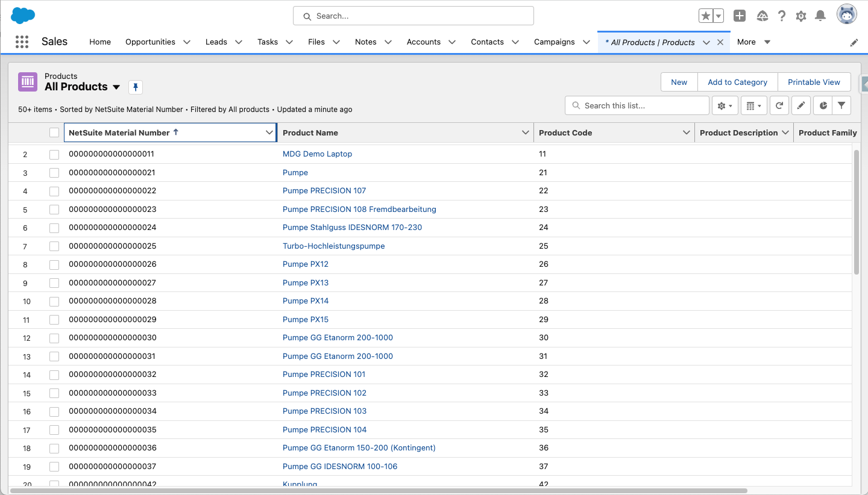Tick checkbox for Pumpe PRECISION 107
Viewport: 868px width, 495px height.
click(54, 191)
